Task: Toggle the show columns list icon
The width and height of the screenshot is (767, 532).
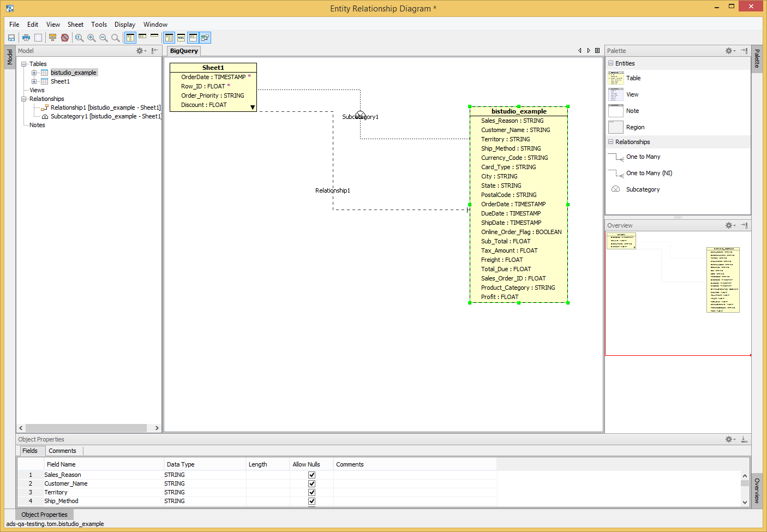Action: tap(169, 38)
